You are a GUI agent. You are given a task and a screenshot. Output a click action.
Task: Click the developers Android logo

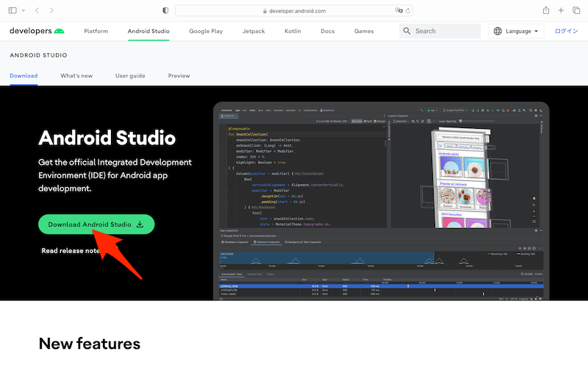point(37,31)
